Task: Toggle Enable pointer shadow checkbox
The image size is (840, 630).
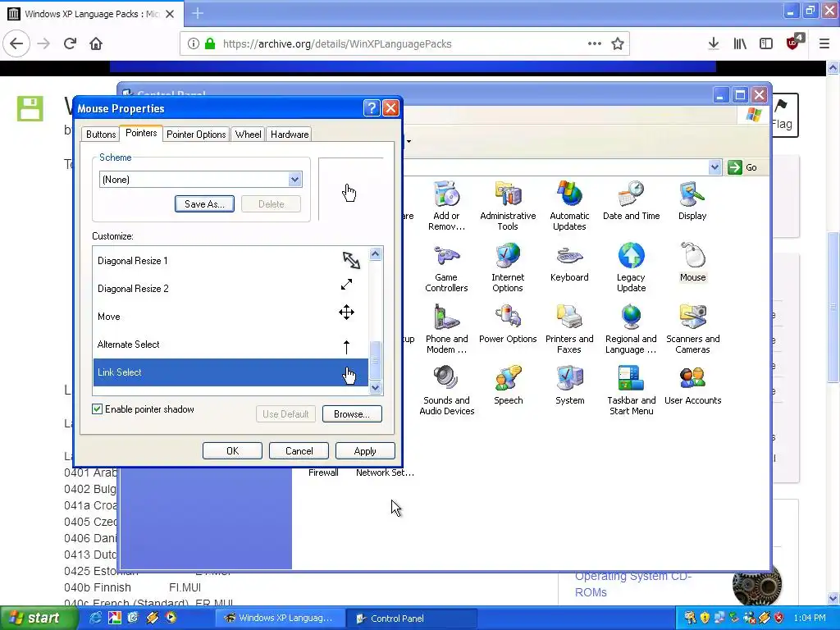Action: pos(97,409)
